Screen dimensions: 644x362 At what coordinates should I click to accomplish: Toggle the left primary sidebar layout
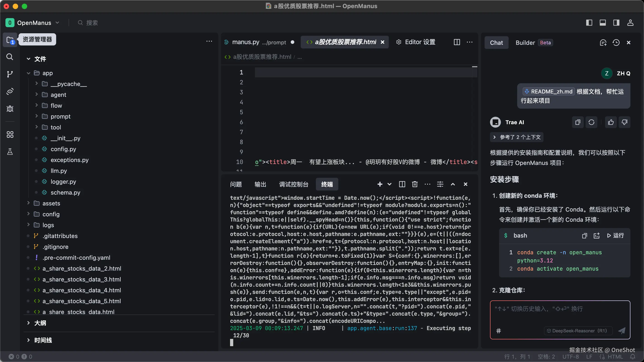tap(589, 23)
